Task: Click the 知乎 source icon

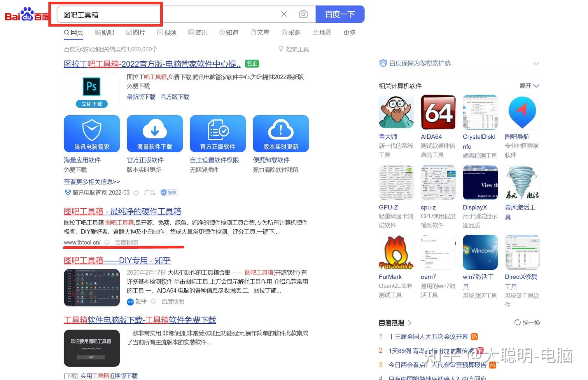Action: coord(130,302)
